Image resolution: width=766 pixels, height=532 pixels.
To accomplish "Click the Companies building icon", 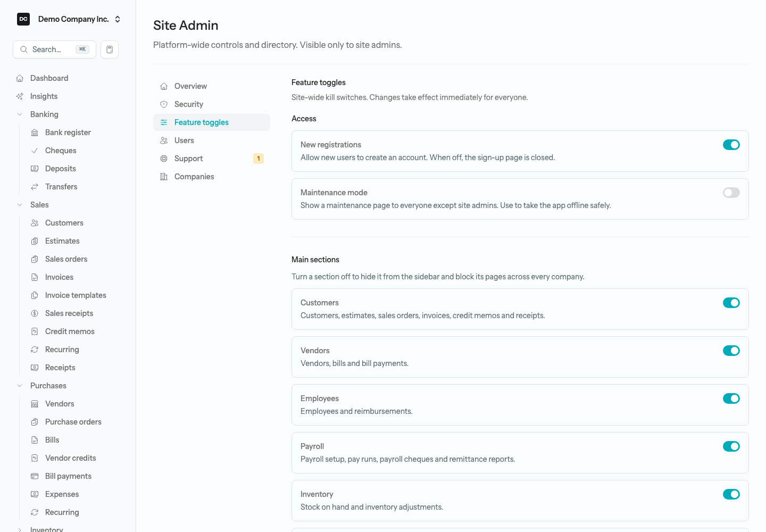I will click(x=164, y=177).
